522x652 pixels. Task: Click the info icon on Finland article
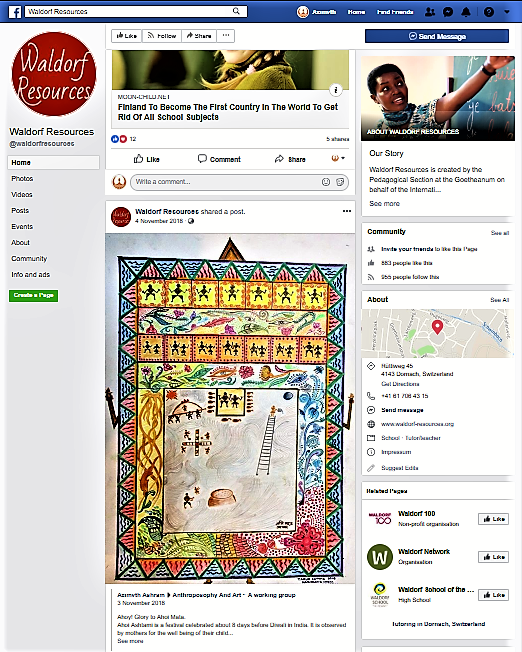pos(336,89)
